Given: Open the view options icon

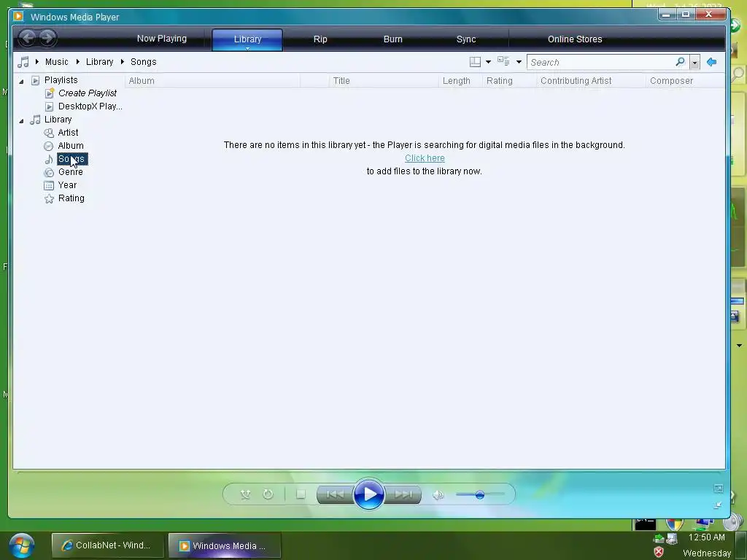Looking at the screenshot, I should click(503, 61).
